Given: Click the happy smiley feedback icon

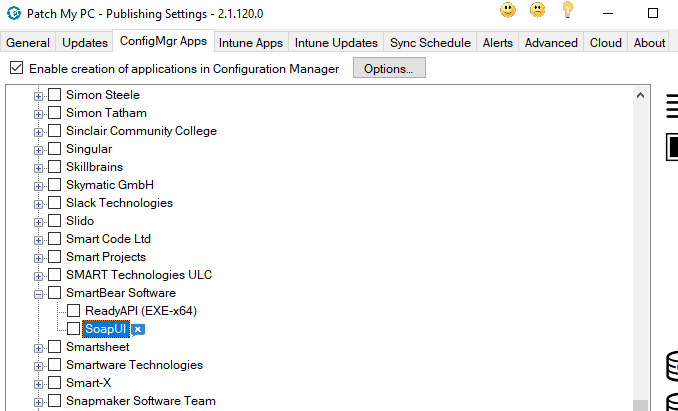Looking at the screenshot, I should click(x=508, y=10).
